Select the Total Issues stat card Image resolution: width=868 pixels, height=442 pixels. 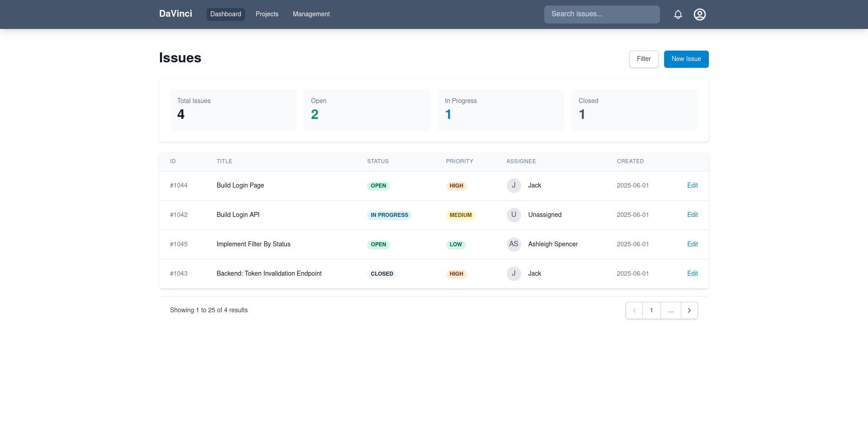(233, 110)
